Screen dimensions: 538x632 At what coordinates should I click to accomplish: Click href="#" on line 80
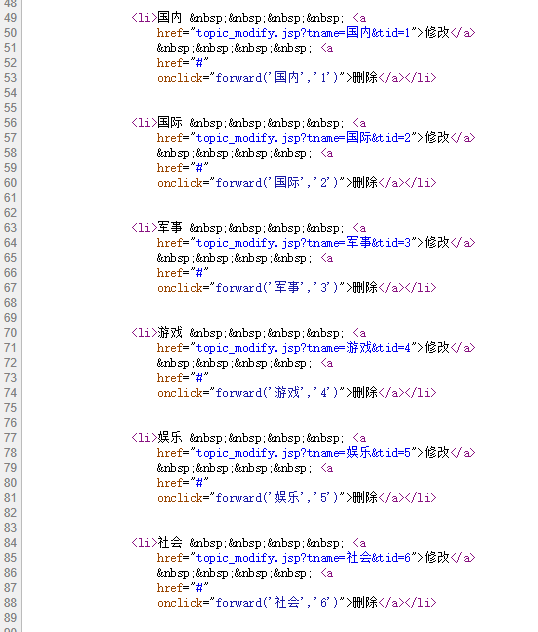183,483
